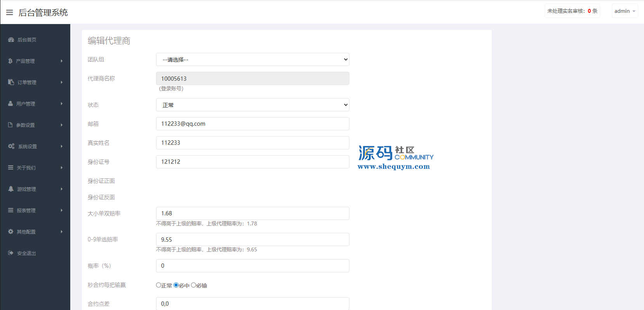Open the admin user dropdown
Viewport: 644px width, 310px height.
[624, 11]
